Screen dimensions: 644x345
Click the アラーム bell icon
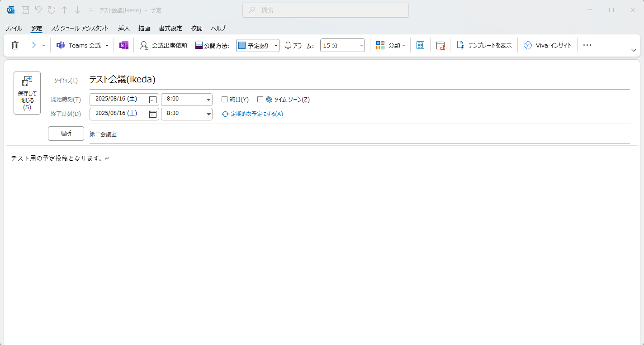point(288,45)
